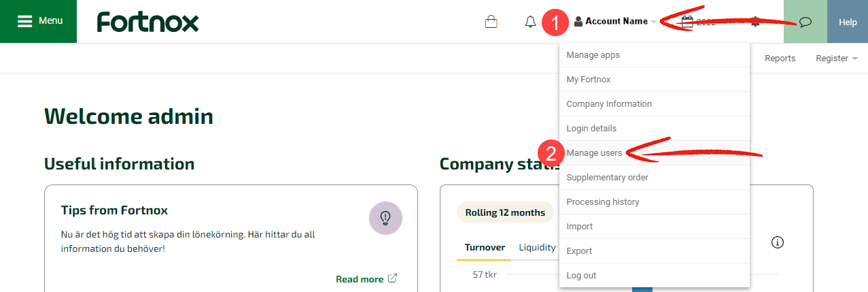Screen dimensions: 868x292
Task: Open the shopping bag icon
Action: (491, 22)
